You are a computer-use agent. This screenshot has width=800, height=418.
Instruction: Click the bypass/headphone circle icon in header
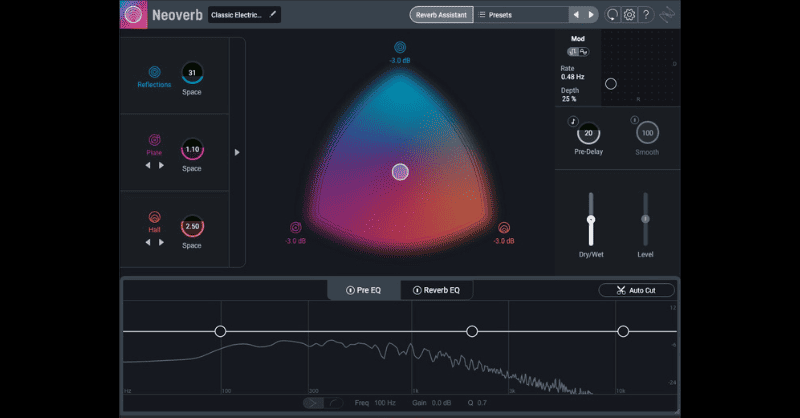tap(612, 15)
